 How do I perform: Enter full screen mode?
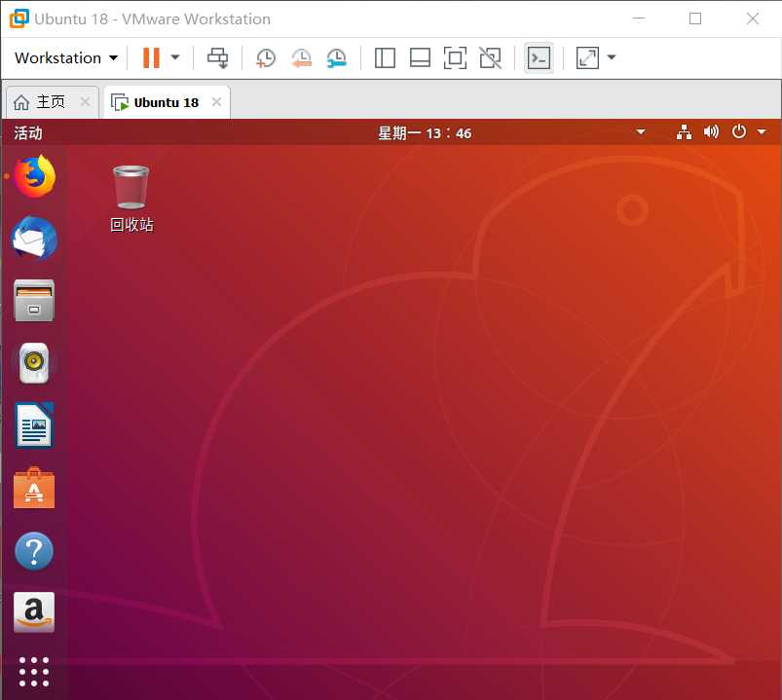(x=455, y=57)
